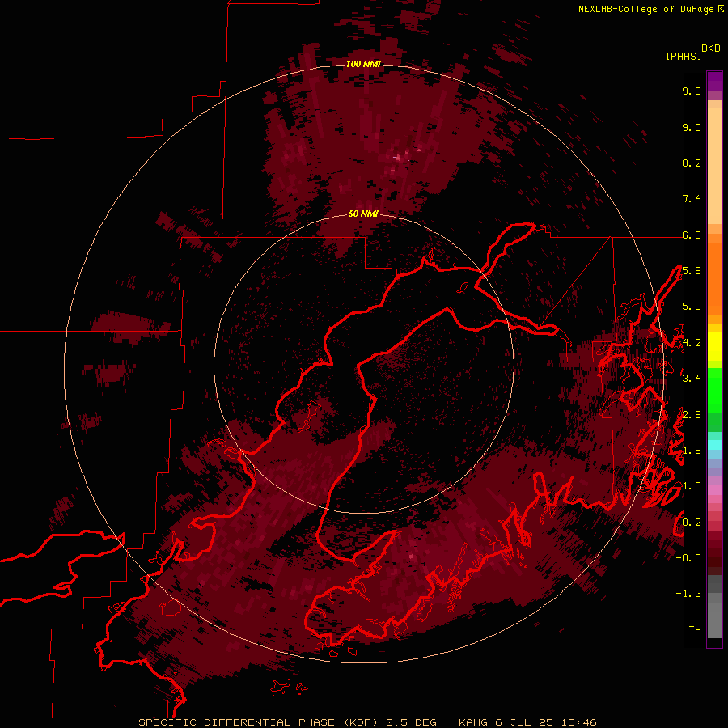
Task: Click the 8.2 scale value
Action: 692,163
